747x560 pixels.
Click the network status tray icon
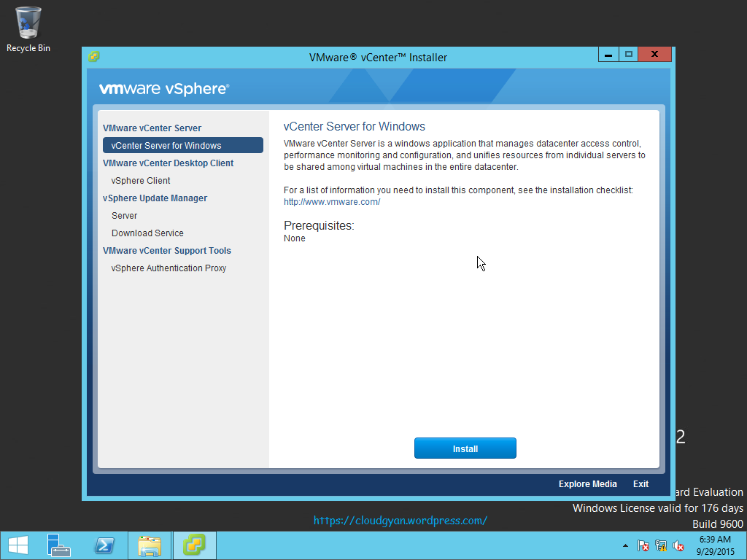(661, 545)
